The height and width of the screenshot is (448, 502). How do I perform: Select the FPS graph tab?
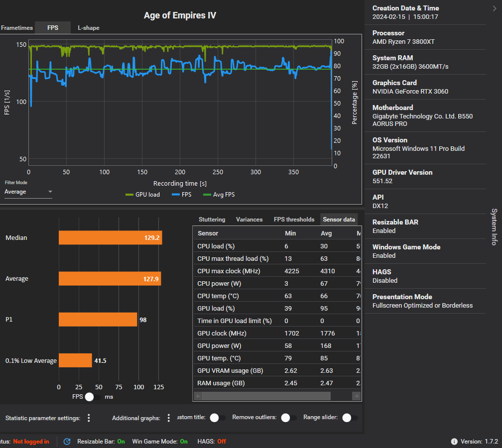53,28
